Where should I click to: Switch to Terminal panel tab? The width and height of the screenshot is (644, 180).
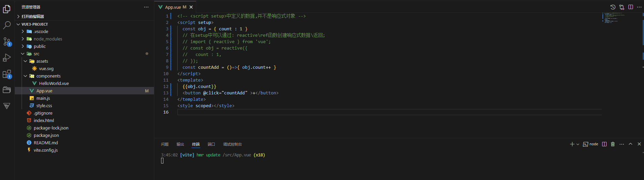(196, 144)
